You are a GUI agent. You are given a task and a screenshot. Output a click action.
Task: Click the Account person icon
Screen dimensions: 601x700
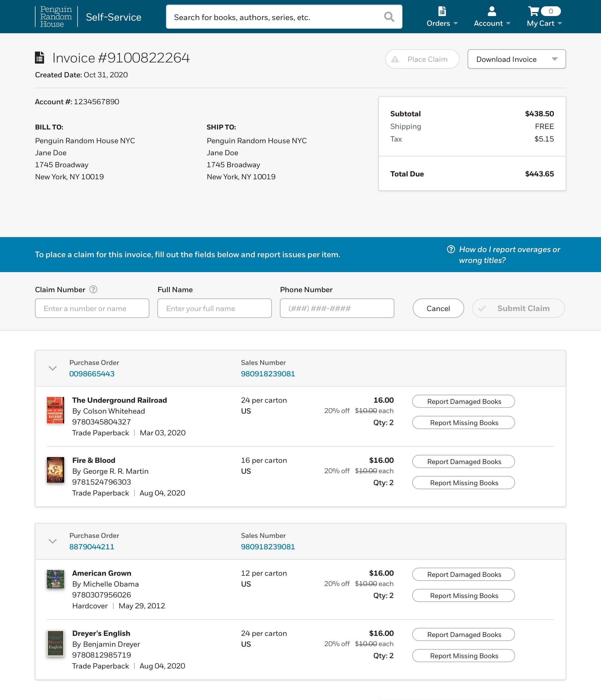point(492,11)
